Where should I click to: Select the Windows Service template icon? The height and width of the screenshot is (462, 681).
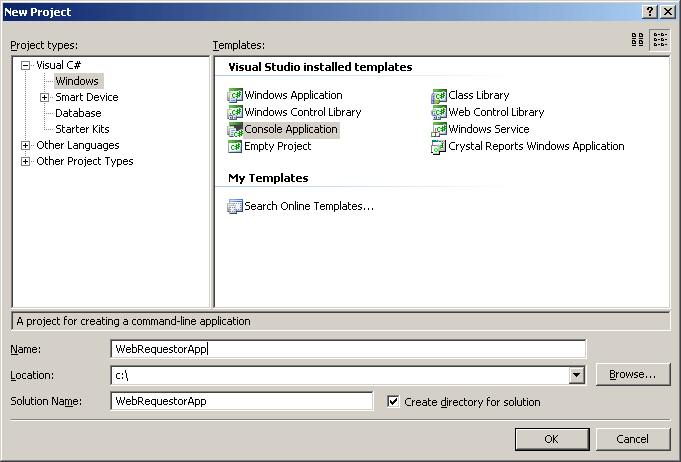[x=439, y=130]
